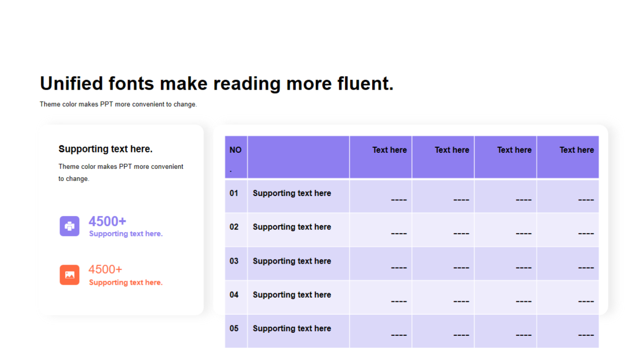This screenshot has height=362, width=644.
Task: Click the subtitle text below the main title
Action: pyautogui.click(x=118, y=105)
